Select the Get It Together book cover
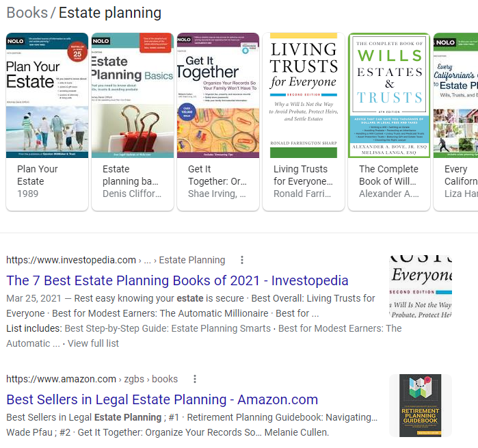Image resolution: width=478 pixels, height=448 pixels. click(x=218, y=95)
